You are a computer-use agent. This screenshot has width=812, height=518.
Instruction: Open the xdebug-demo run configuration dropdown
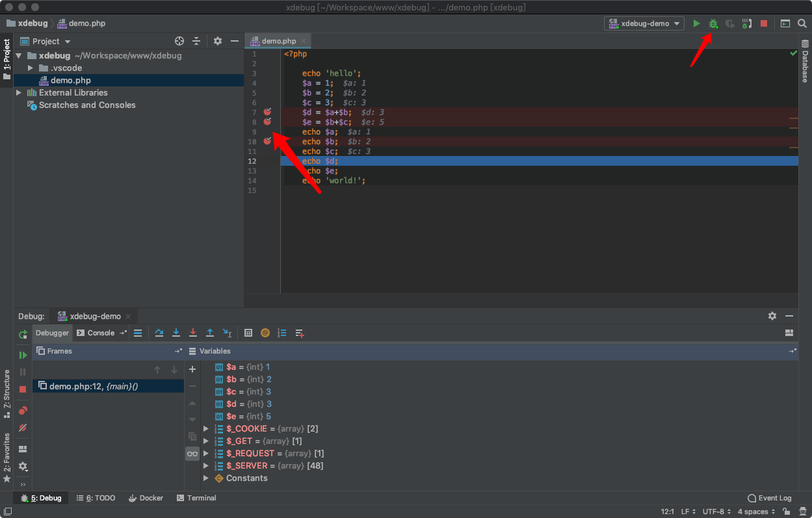(x=644, y=24)
